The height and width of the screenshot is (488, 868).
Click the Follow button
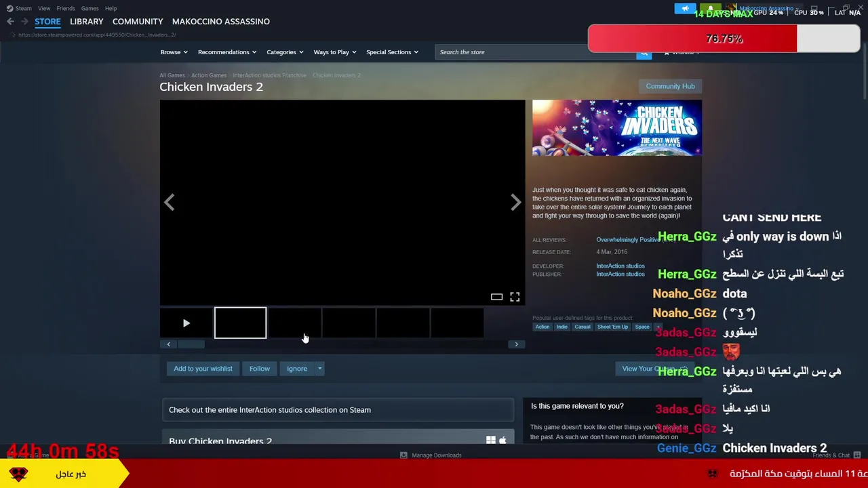[x=260, y=369]
